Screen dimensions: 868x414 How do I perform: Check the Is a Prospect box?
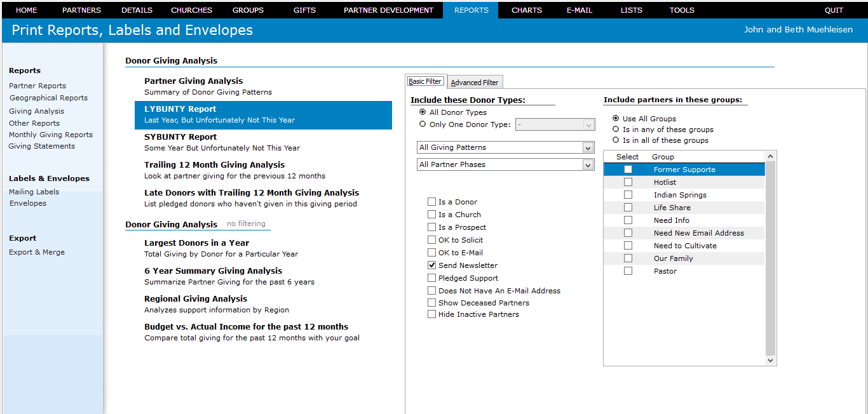(x=432, y=227)
